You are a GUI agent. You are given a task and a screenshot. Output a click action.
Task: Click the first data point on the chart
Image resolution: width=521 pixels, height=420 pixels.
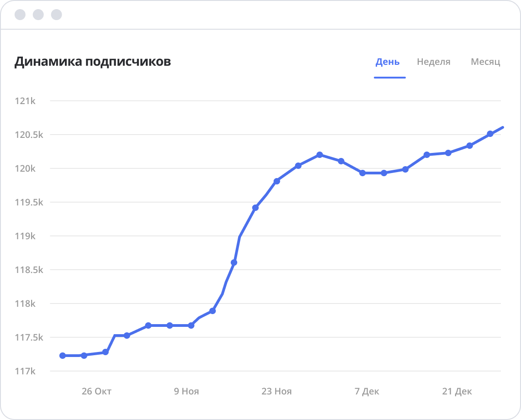pyautogui.click(x=62, y=355)
